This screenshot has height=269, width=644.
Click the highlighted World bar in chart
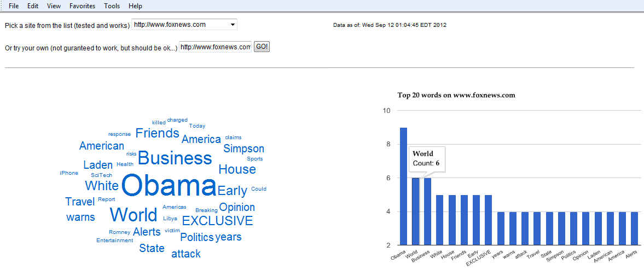416,212
